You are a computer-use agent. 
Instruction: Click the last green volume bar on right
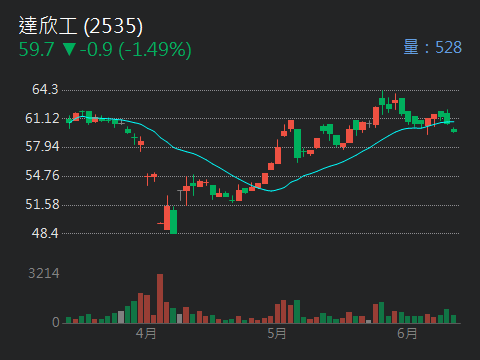click(453, 319)
